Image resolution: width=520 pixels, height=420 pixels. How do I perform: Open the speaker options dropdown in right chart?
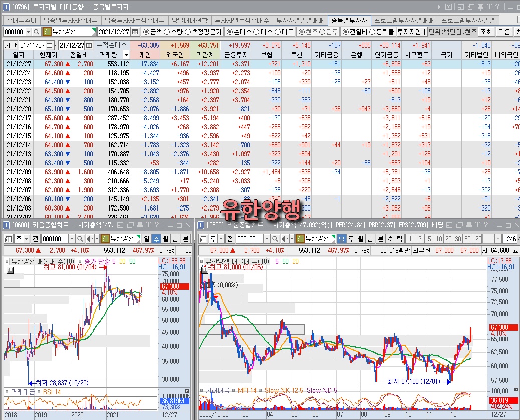tap(292, 239)
